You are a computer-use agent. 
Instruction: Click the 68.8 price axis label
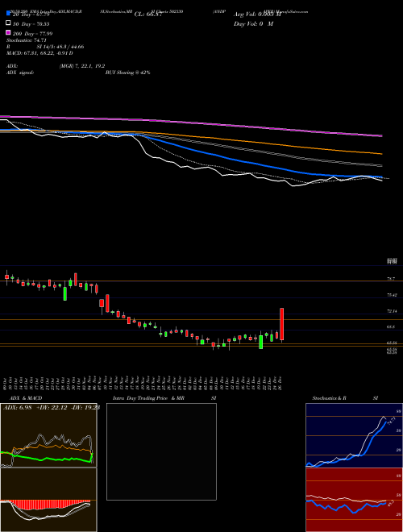click(392, 327)
